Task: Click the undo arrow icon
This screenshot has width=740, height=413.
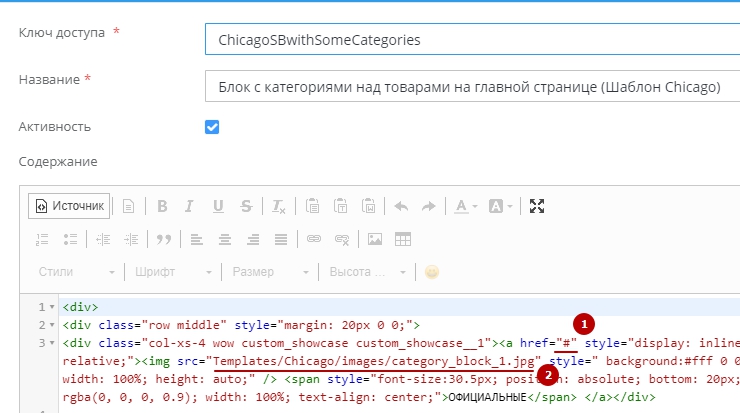Action: pos(401,206)
